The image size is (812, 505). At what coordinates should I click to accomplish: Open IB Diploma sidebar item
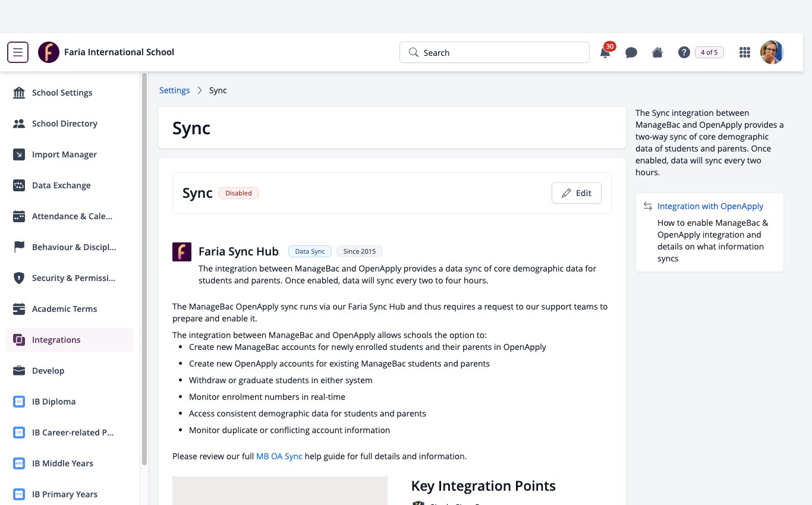pos(70,402)
